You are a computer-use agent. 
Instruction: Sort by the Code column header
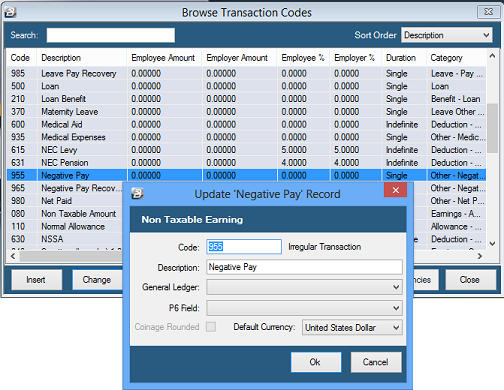click(x=22, y=58)
